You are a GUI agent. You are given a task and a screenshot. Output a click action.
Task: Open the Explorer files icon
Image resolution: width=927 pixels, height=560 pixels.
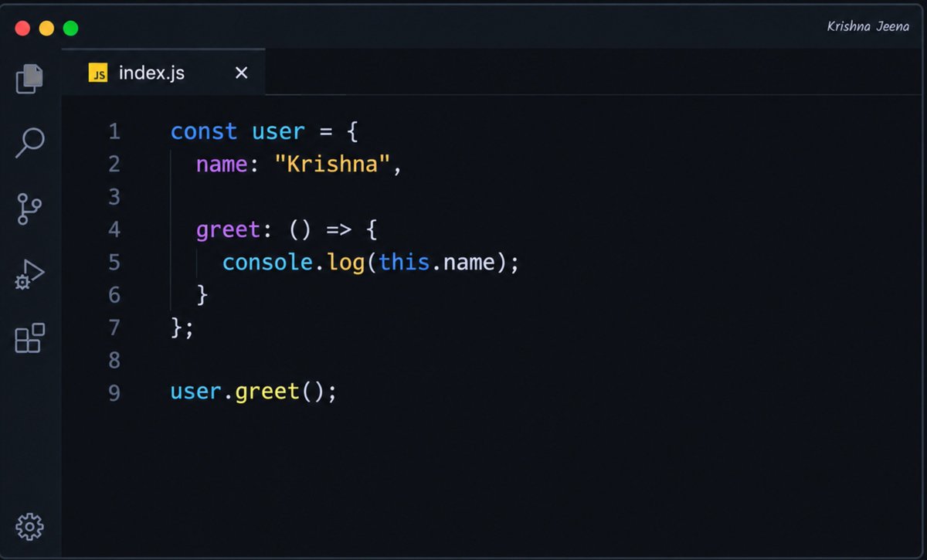(x=29, y=78)
